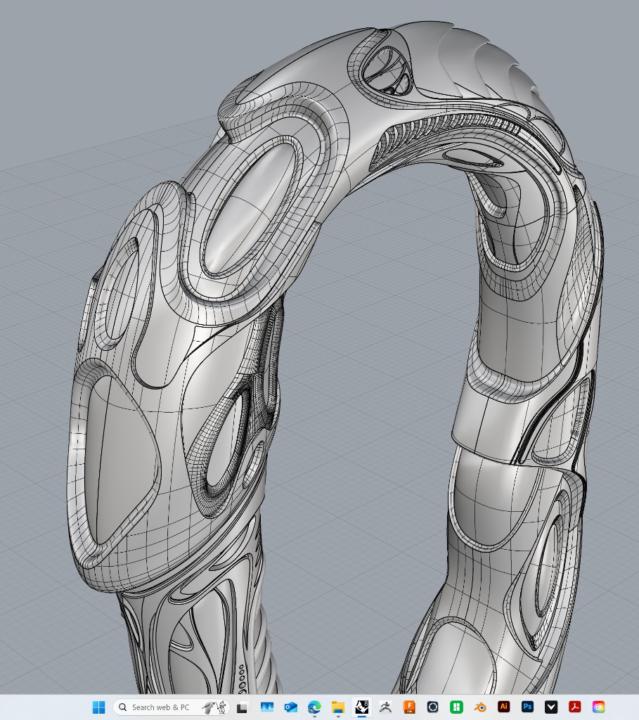Open the green grid app in the taskbar
The image size is (639, 720).
click(456, 707)
